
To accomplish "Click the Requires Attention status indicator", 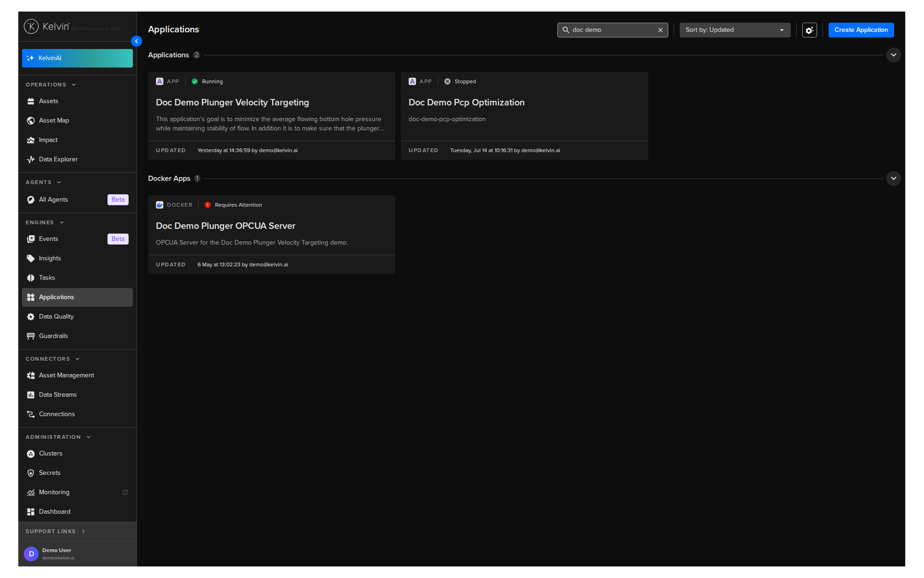I will (233, 205).
